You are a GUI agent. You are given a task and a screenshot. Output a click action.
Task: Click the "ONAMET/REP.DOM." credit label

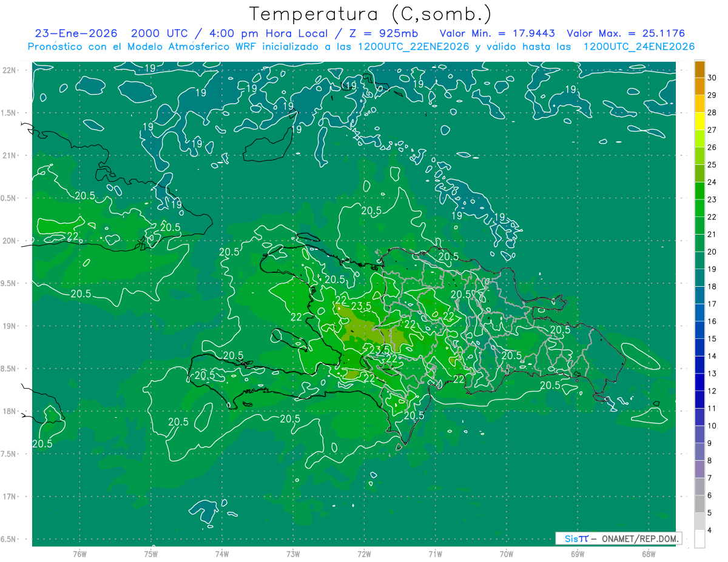point(640,538)
